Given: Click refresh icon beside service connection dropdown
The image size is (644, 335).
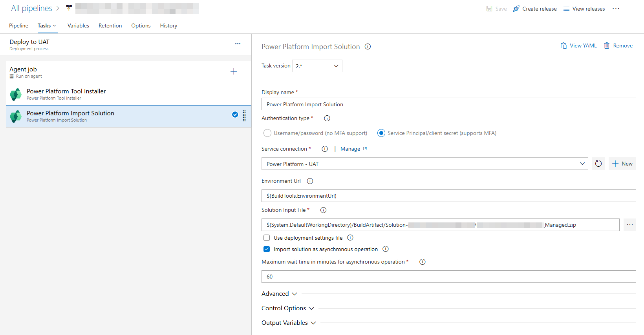Looking at the screenshot, I should pyautogui.click(x=598, y=164).
